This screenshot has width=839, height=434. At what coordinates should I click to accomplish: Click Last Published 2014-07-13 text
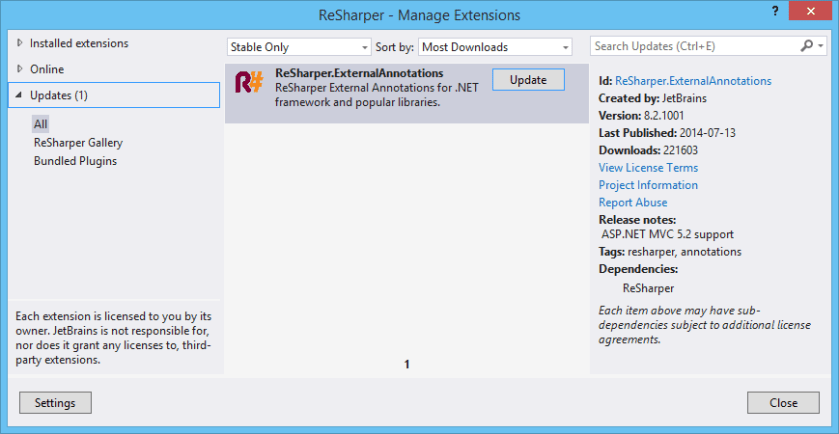tap(667, 133)
